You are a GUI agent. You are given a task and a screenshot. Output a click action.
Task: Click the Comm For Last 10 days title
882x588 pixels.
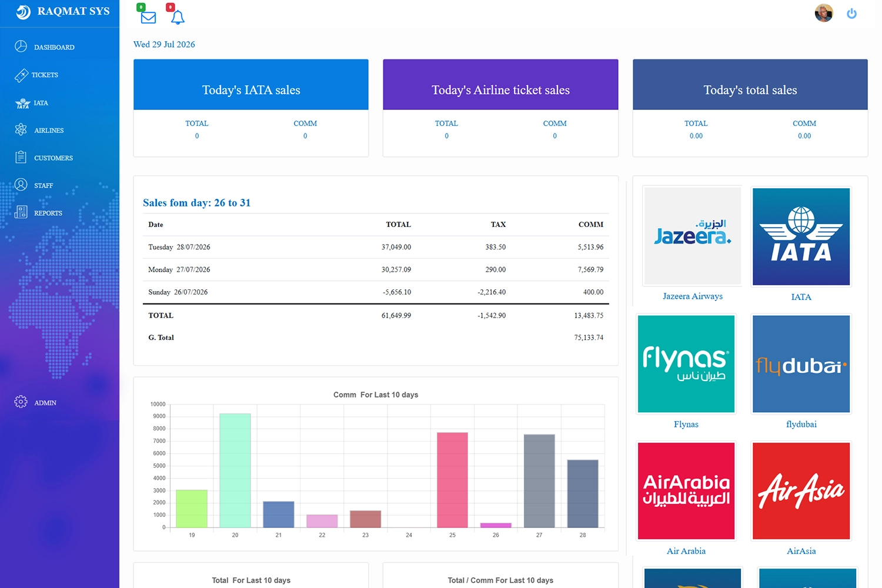(376, 395)
